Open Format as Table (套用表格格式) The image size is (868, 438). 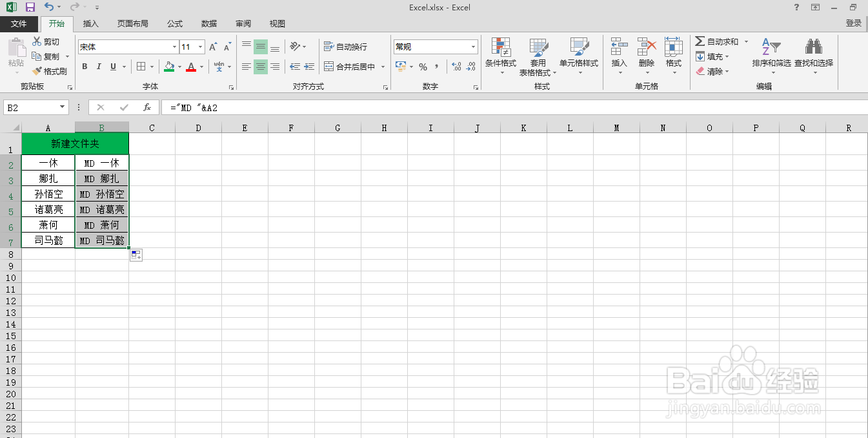tap(538, 56)
